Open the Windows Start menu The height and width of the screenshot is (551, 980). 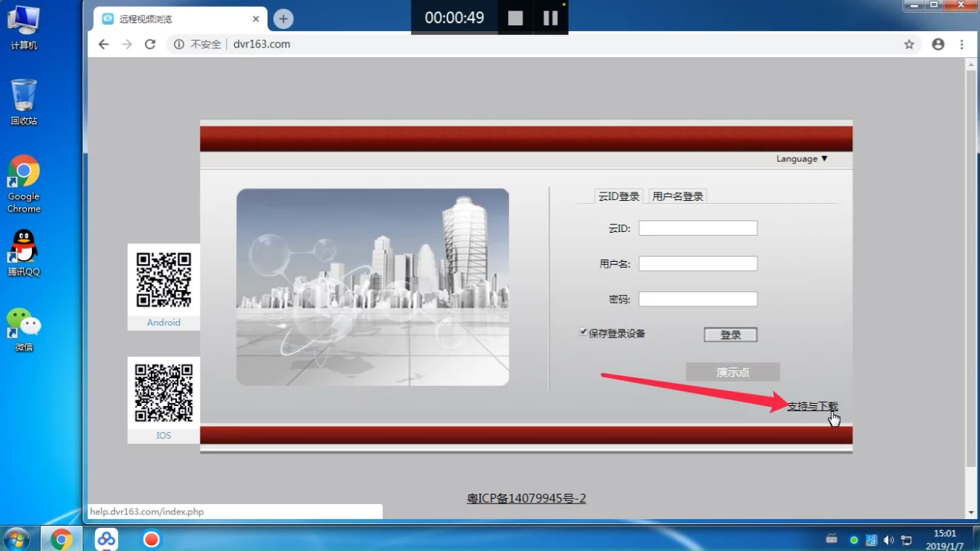(17, 538)
